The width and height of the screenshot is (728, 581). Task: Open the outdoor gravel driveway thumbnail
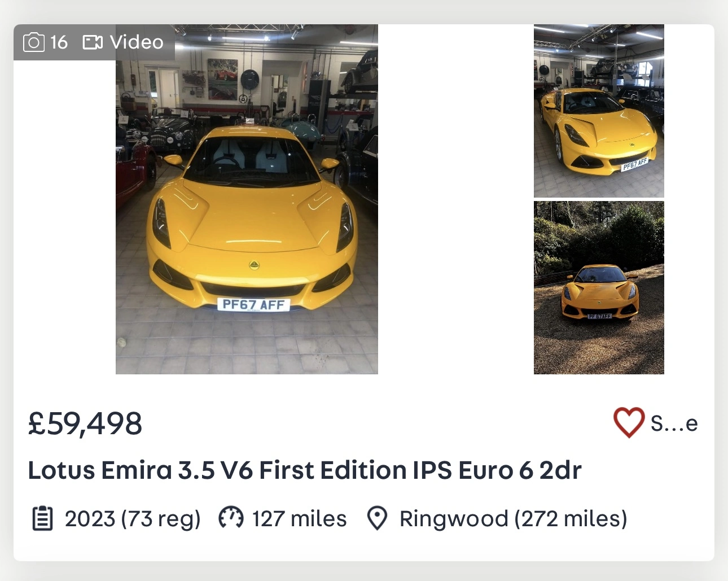coord(599,287)
